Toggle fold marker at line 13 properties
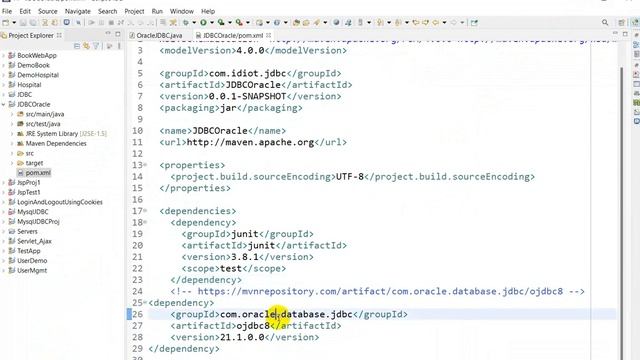The height and width of the screenshot is (360, 640). coord(145,165)
